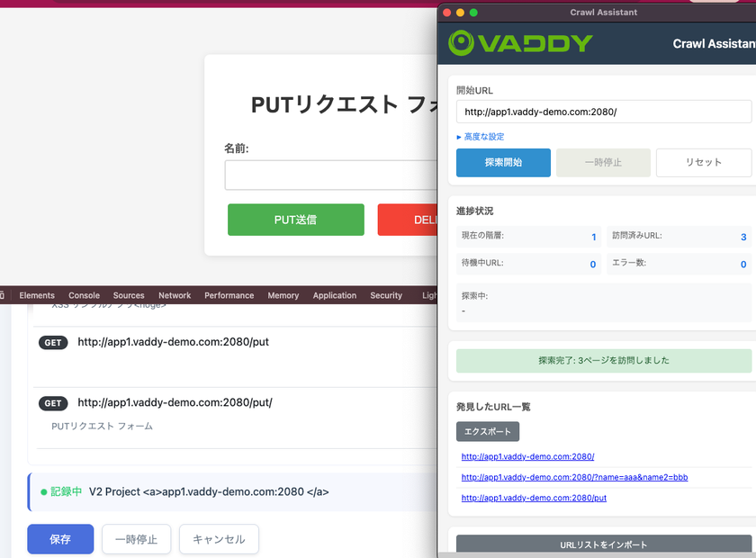Image resolution: width=756 pixels, height=558 pixels.
Task: Reset the crawl with リセット button
Action: coord(703,163)
